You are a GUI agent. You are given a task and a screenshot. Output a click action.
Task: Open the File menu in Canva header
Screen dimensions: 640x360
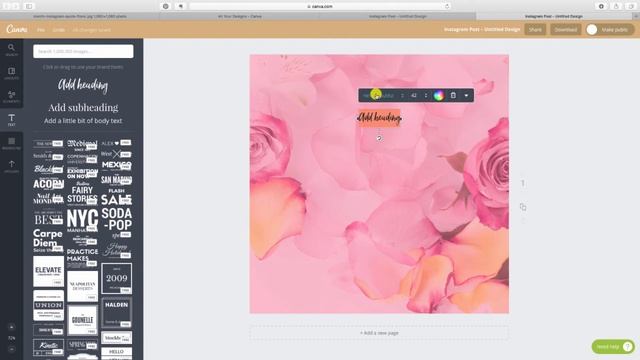tap(41, 30)
